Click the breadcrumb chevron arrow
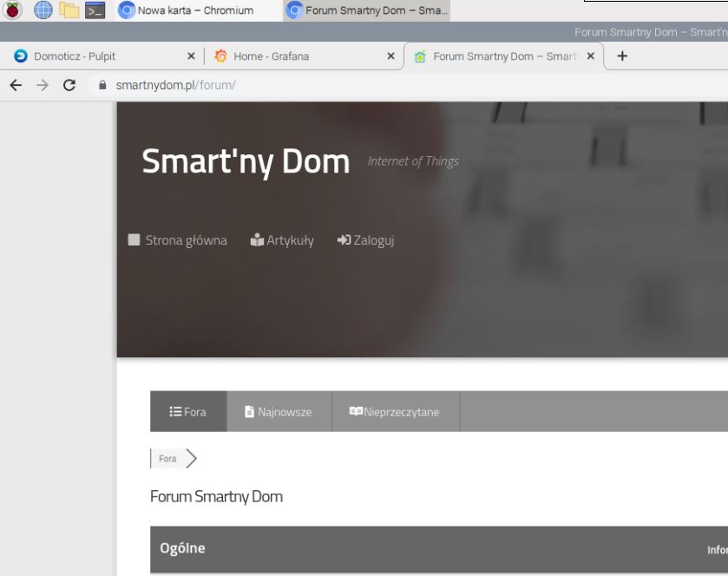The height and width of the screenshot is (576, 728). [x=191, y=459]
